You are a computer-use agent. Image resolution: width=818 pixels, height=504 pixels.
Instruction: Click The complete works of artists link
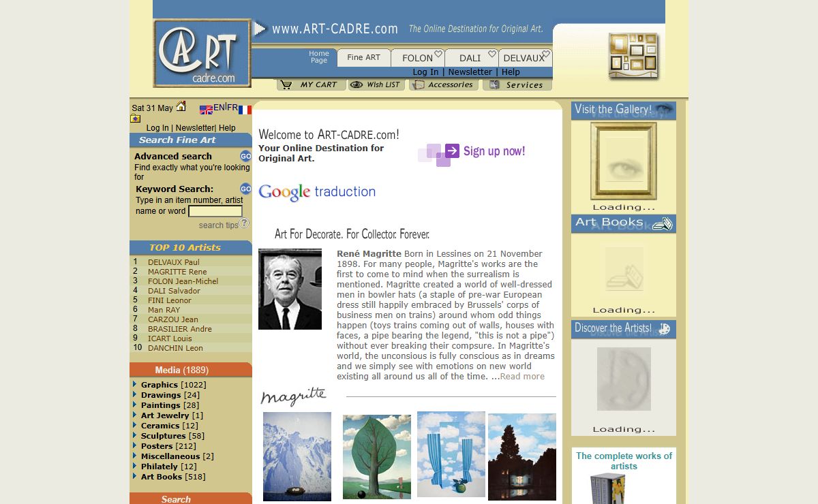[x=624, y=461]
